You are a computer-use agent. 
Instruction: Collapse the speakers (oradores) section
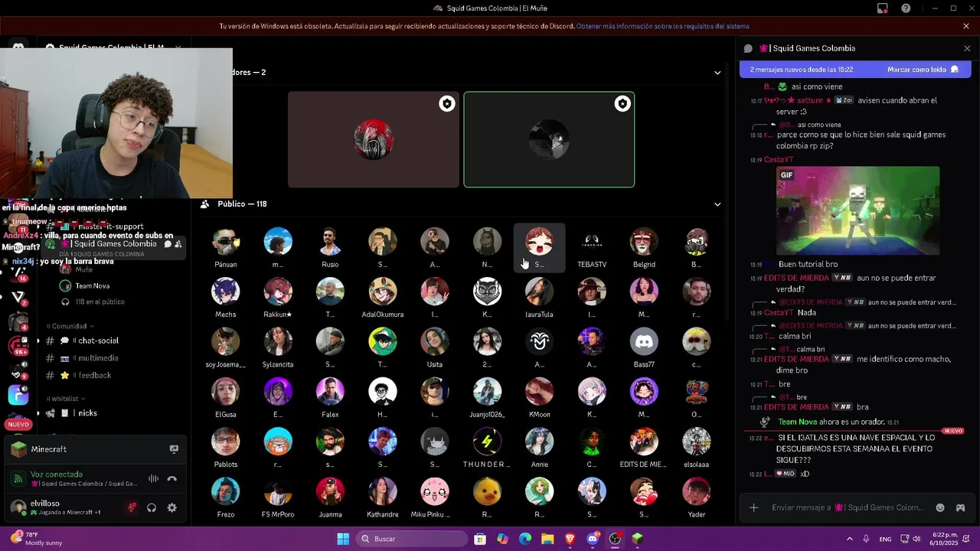tap(717, 73)
